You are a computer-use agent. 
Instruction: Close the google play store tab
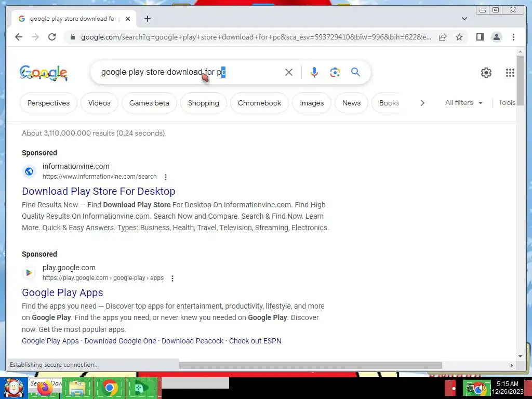tap(128, 19)
